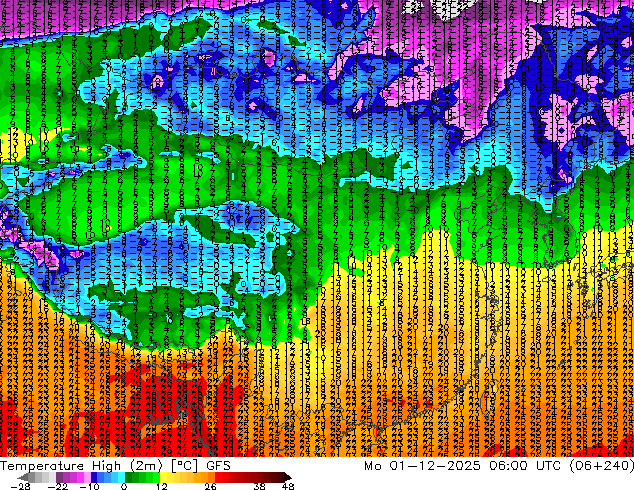Pick the bright magenta swatch in the legend
Viewport: 634px width, 490px height.
tap(80, 477)
